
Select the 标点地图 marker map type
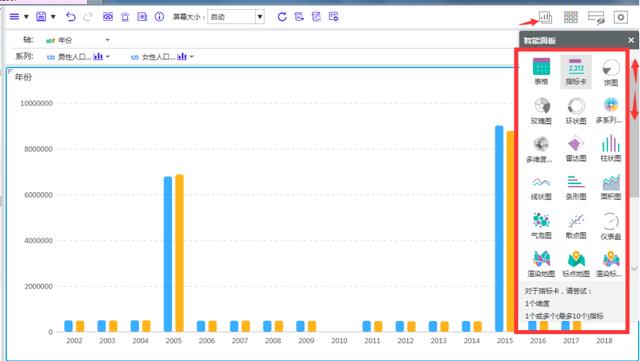coord(576,264)
